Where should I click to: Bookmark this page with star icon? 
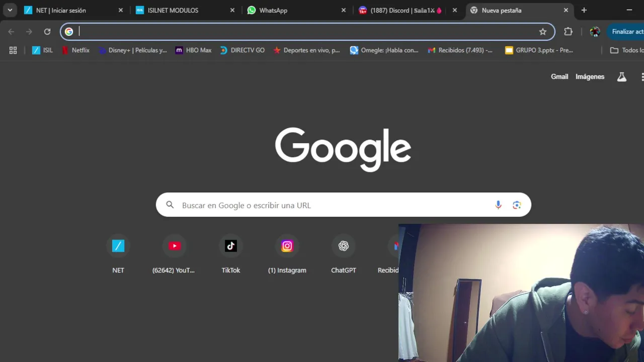543,32
